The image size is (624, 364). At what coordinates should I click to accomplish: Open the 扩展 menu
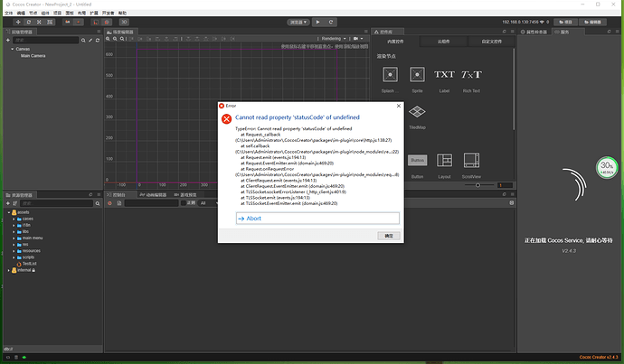(94, 14)
